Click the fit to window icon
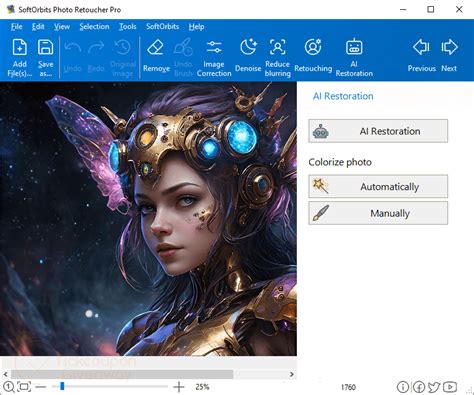The width and height of the screenshot is (474, 395). [x=24, y=387]
